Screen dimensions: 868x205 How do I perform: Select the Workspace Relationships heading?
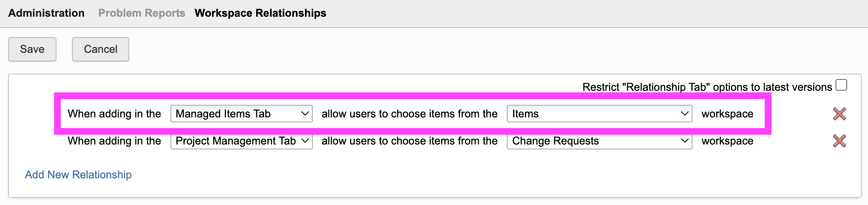[x=260, y=13]
